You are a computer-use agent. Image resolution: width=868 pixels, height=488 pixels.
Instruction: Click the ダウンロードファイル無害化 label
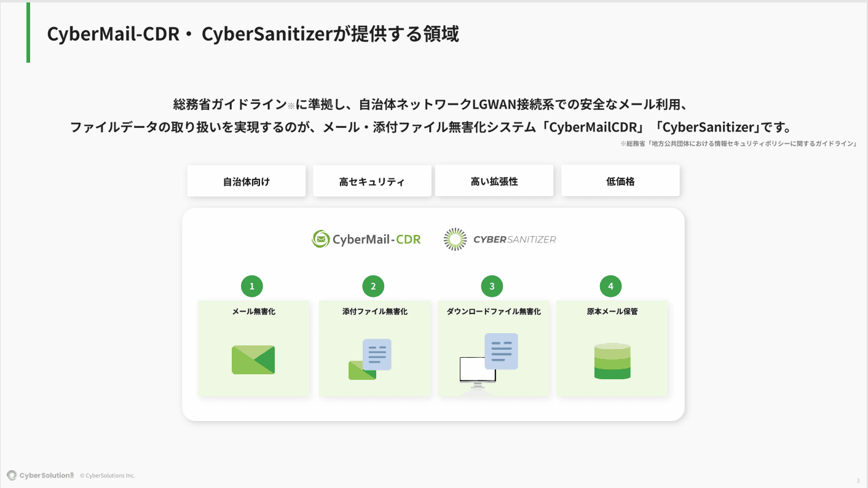[x=494, y=312]
